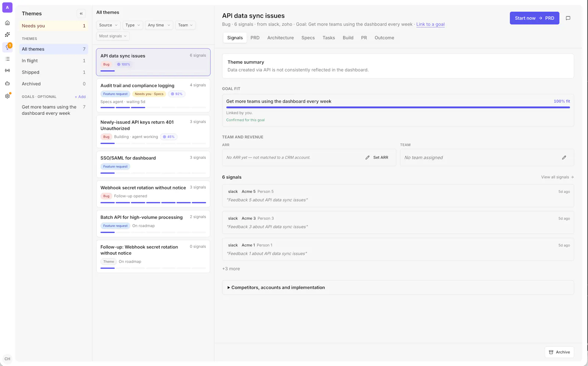This screenshot has height=366, width=588.
Task: Open the comment icon beside Start now
Action: 568,18
